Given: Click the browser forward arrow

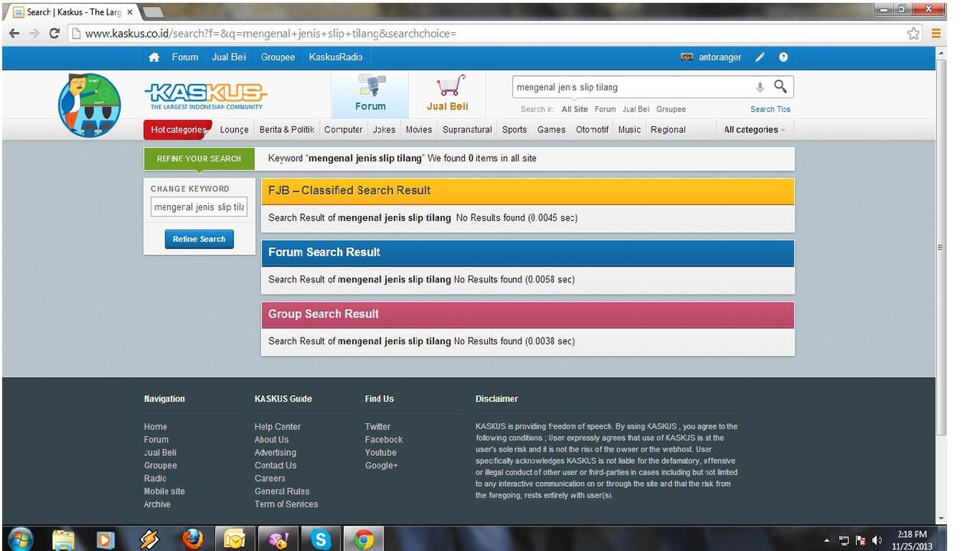Looking at the screenshot, I should (x=34, y=34).
